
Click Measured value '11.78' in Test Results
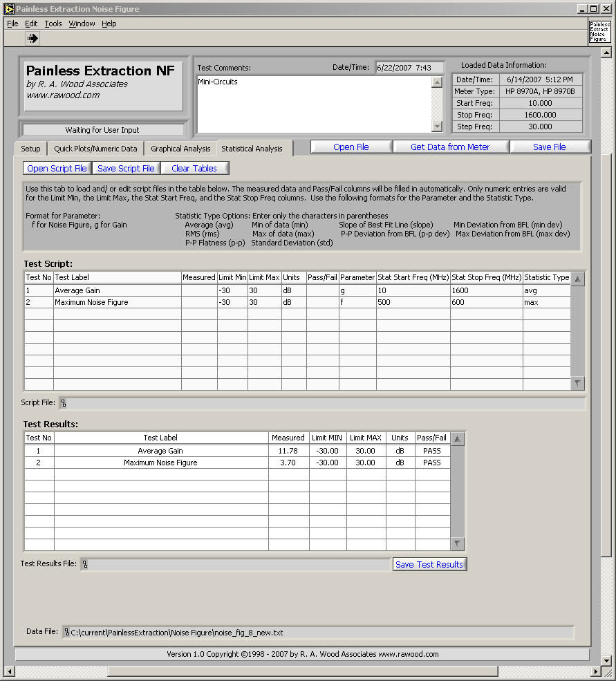click(x=288, y=451)
